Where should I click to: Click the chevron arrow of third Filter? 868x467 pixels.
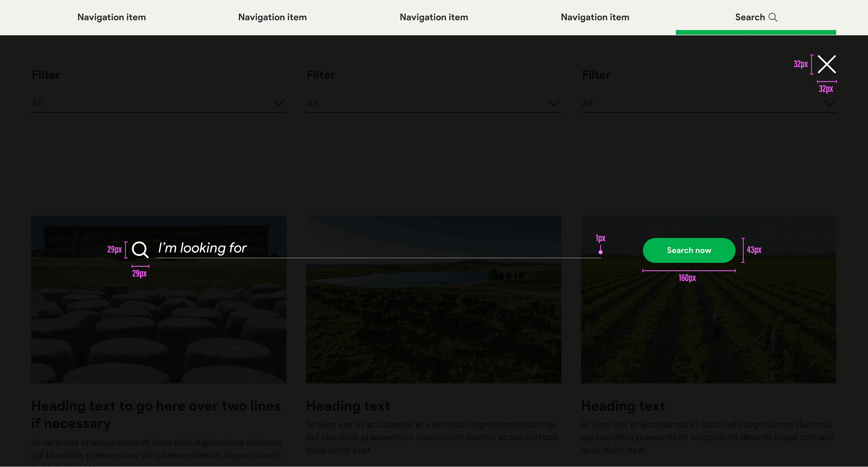point(829,104)
